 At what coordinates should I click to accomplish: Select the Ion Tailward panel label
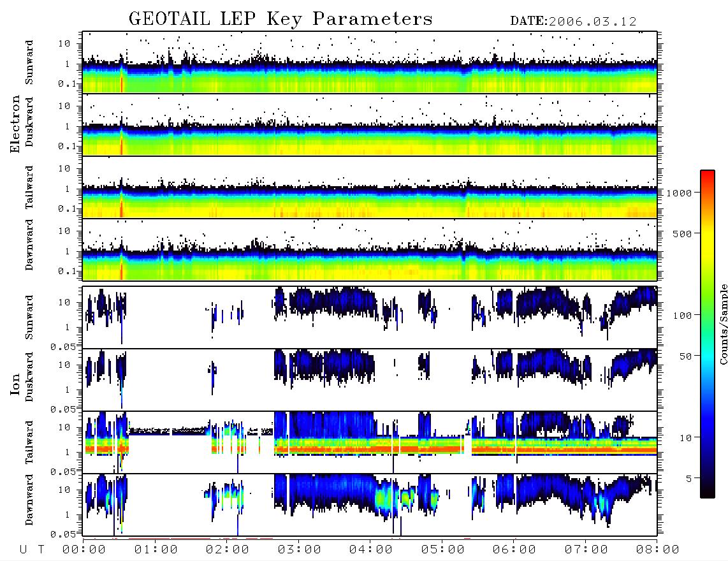pyautogui.click(x=29, y=442)
